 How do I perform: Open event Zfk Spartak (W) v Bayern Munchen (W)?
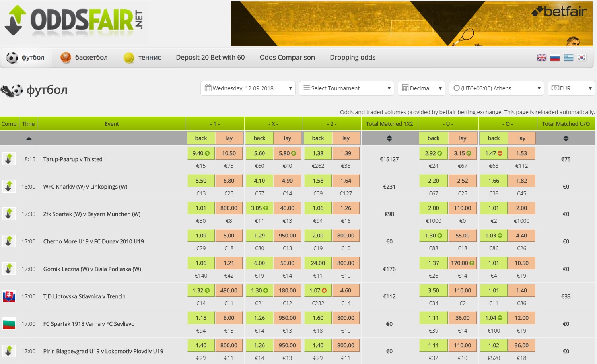[92, 214]
